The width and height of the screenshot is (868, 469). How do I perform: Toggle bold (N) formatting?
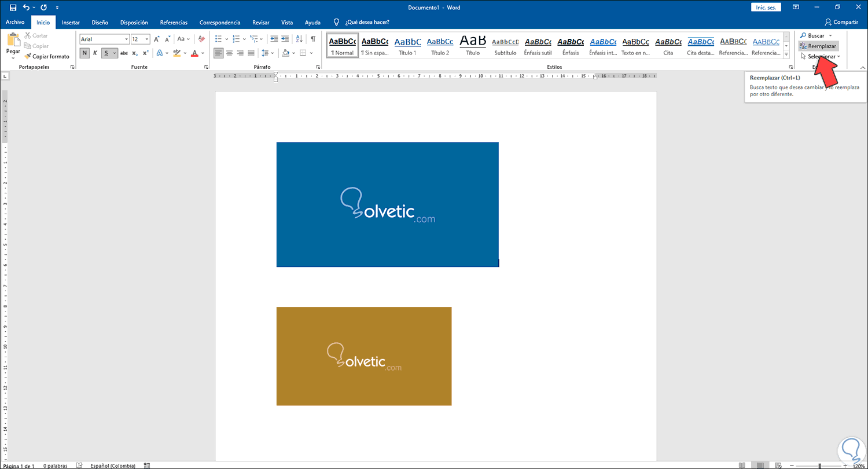pos(84,53)
